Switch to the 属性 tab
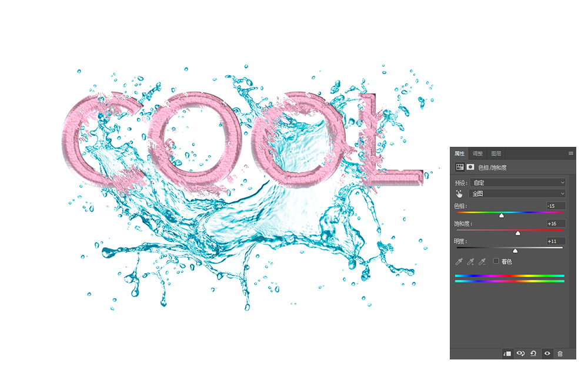Screen dimensions: 588x380 click(459, 153)
